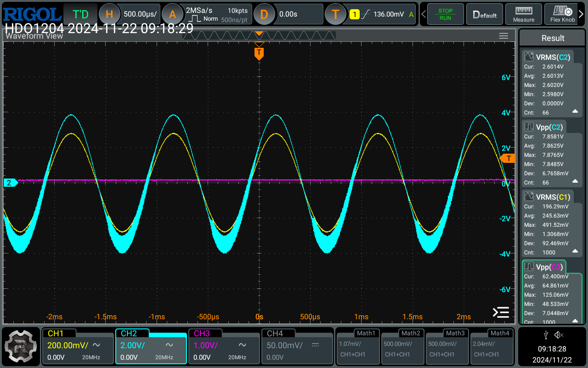Open the Math1 panel
Screen dimensions: 588x368
pyautogui.click(x=358, y=346)
